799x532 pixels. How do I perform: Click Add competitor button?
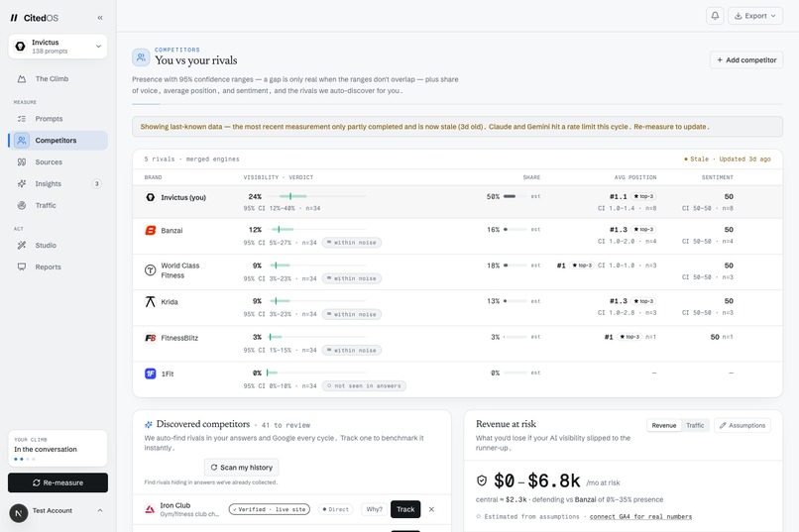[746, 60]
